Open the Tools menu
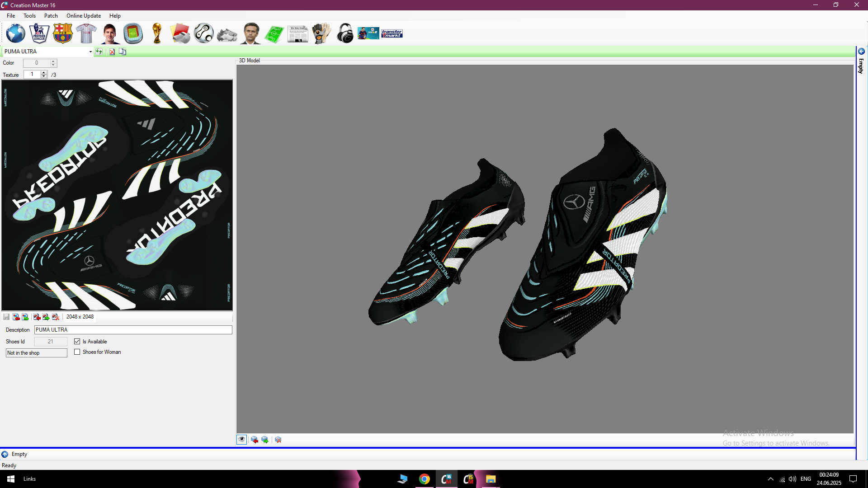The image size is (868, 488). (x=29, y=16)
